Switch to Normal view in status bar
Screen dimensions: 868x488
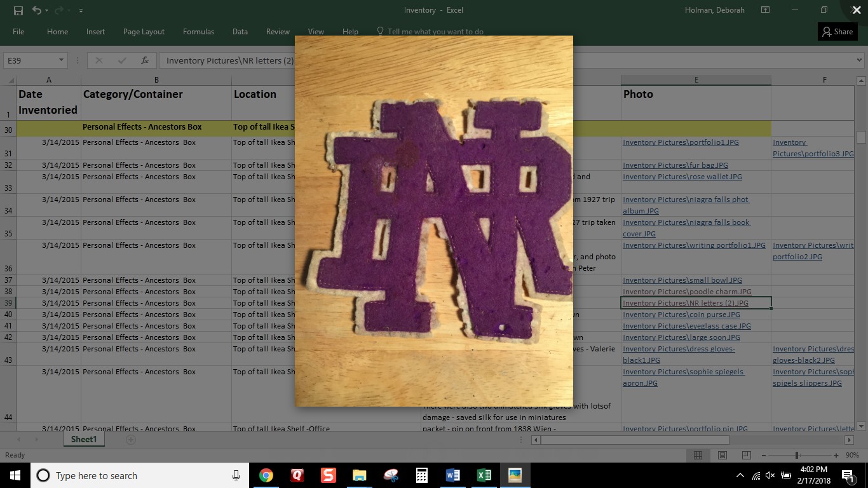(698, 455)
